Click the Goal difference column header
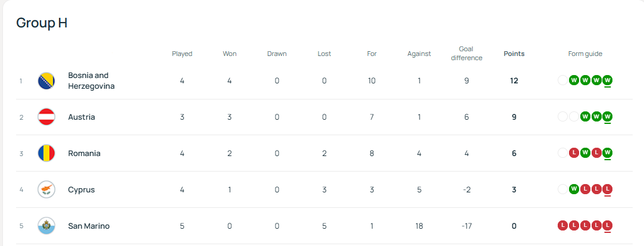 (467, 54)
